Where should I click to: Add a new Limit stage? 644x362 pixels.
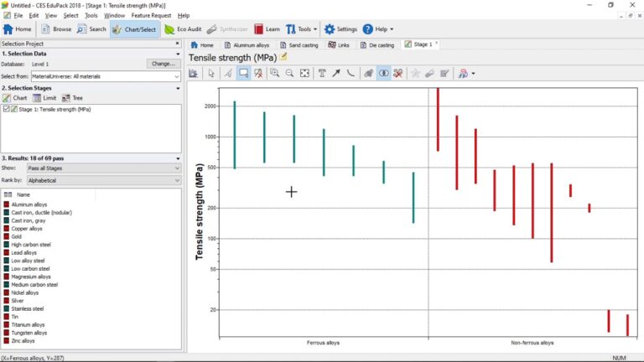pyautogui.click(x=44, y=98)
